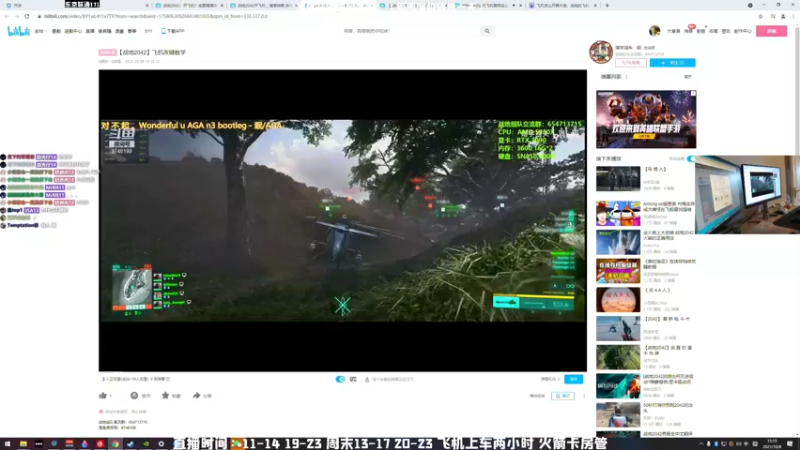
Task: Open 动态 in the header
Action: coord(701,31)
